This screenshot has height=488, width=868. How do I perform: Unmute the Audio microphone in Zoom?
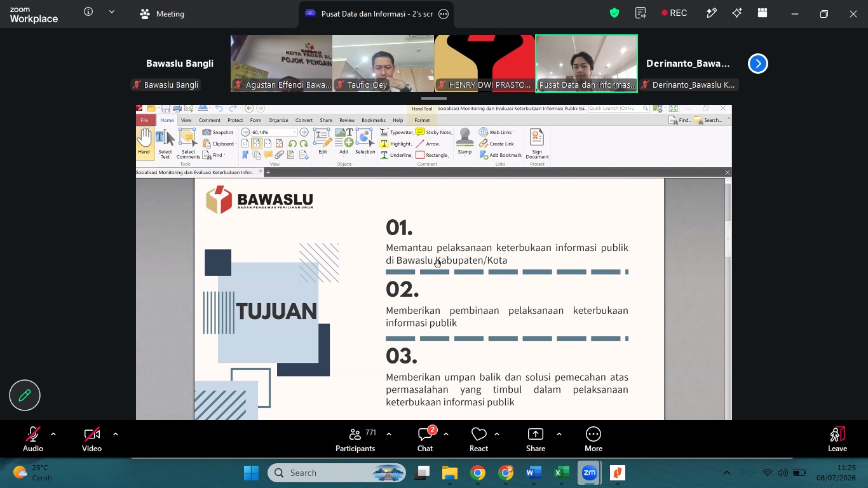coord(33,438)
